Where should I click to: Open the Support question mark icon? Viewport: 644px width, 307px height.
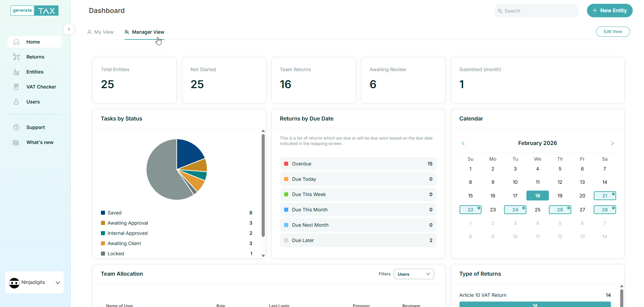point(16,127)
